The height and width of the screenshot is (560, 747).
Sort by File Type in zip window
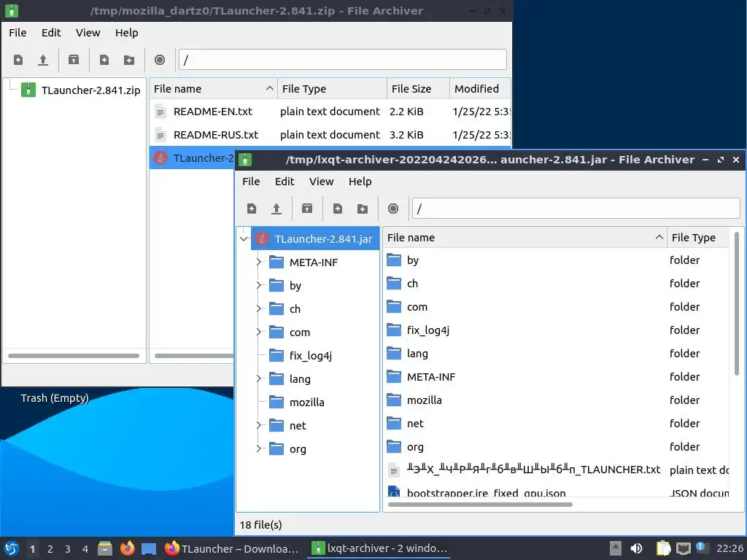click(332, 88)
